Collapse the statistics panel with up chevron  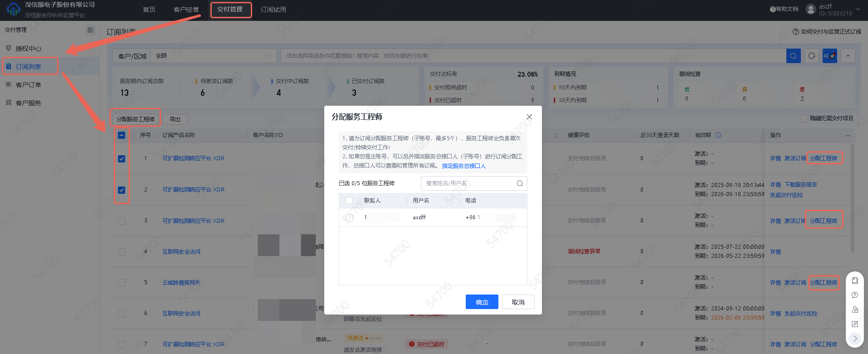pyautogui.click(x=848, y=56)
